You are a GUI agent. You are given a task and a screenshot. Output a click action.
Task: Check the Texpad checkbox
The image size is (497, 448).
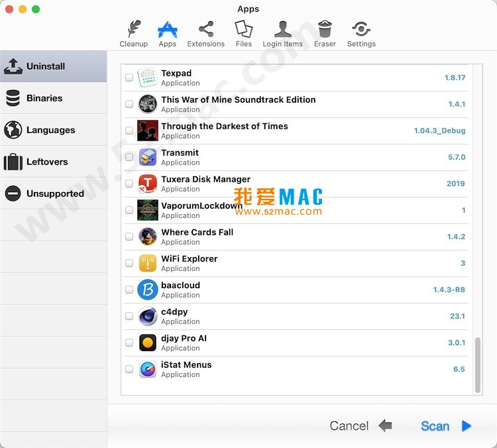[x=129, y=78]
